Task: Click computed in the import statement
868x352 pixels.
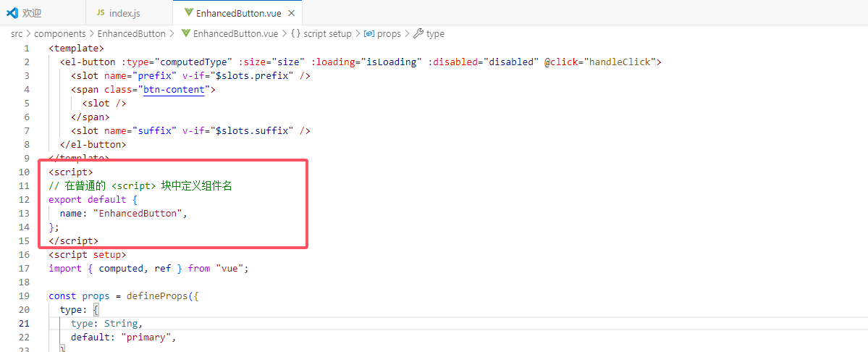Action: pos(121,269)
